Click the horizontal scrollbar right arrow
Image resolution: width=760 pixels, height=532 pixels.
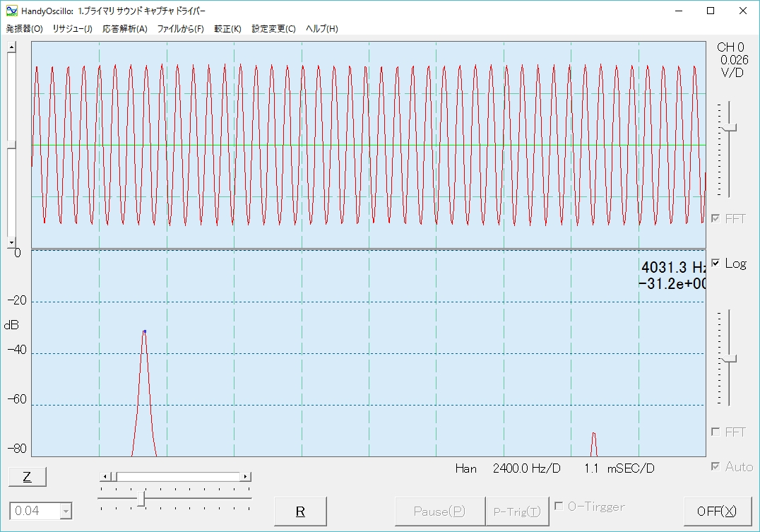(245, 477)
